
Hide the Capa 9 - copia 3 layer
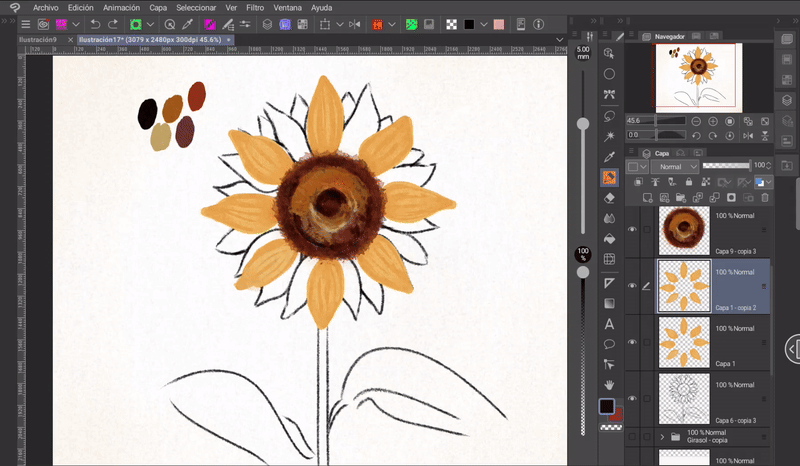click(631, 231)
